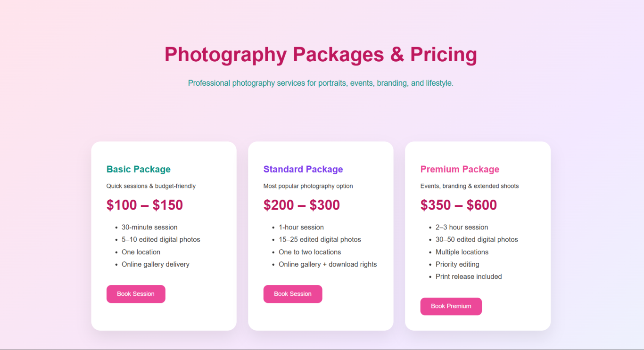The height and width of the screenshot is (350, 644).
Task: Click the Photography Packages & Pricing title
Action: (321, 54)
